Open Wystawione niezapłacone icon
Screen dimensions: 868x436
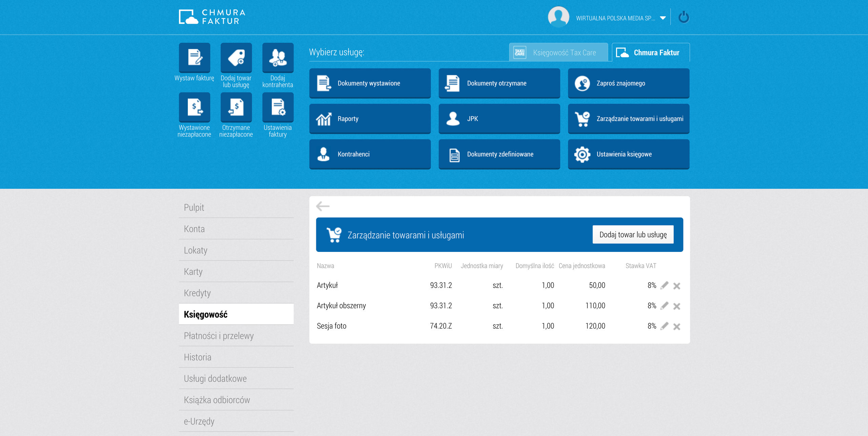(194, 107)
